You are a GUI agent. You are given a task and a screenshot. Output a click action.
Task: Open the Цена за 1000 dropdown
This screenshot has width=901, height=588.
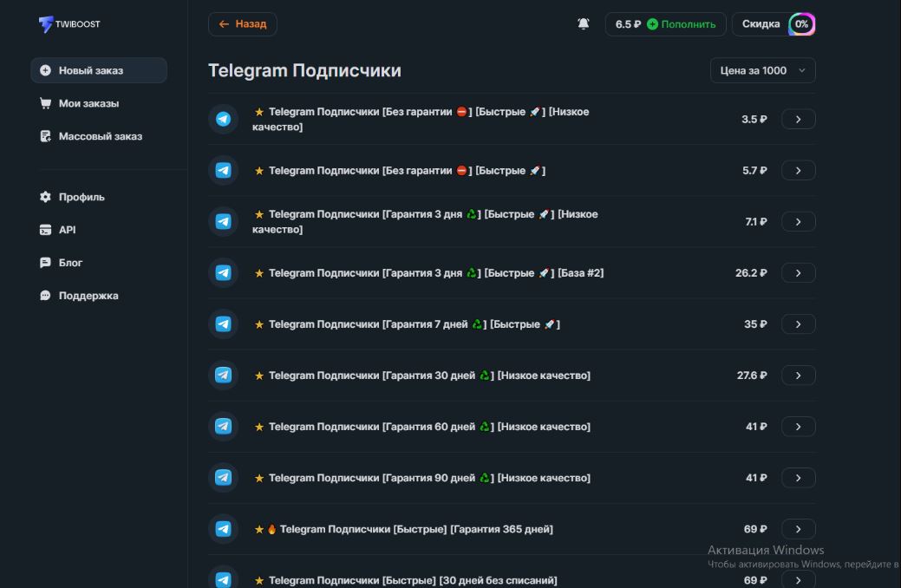pyautogui.click(x=762, y=70)
